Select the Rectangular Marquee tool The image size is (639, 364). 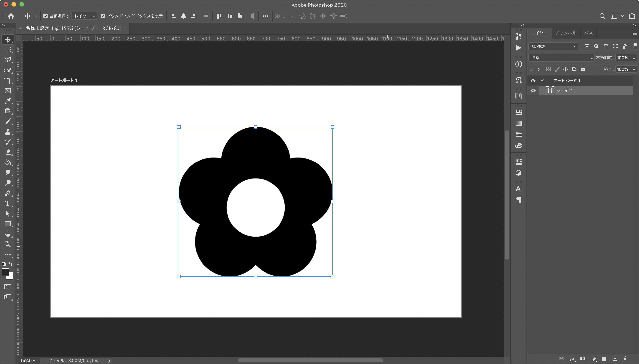7,50
